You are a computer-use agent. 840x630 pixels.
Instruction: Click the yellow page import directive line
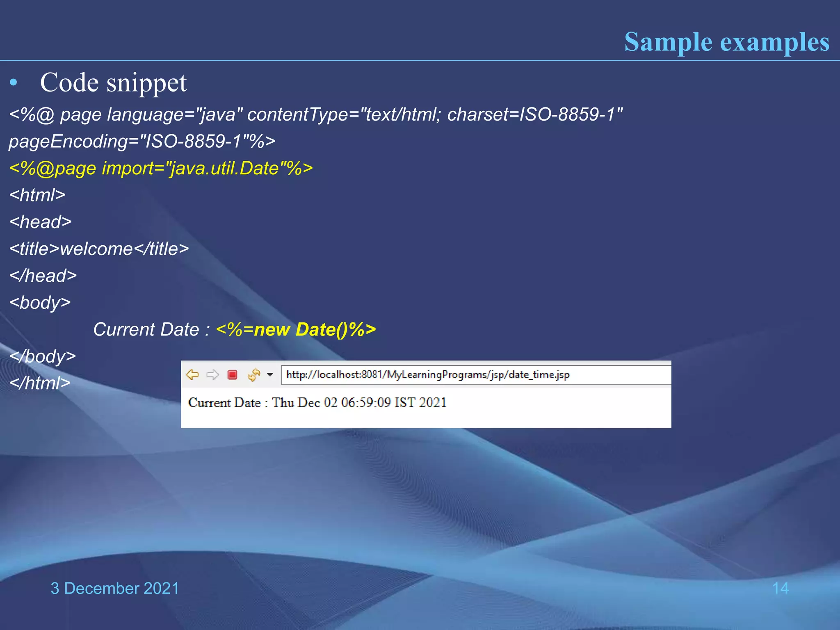click(161, 169)
